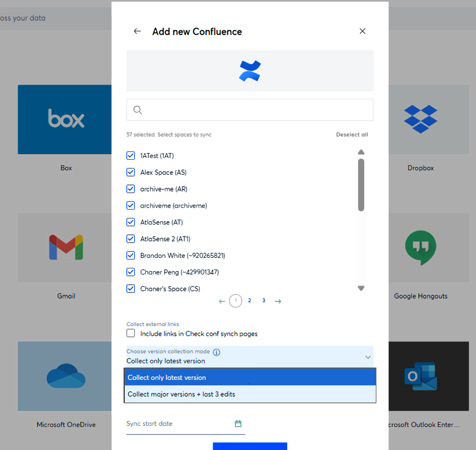Click the Deselect all link

(352, 134)
